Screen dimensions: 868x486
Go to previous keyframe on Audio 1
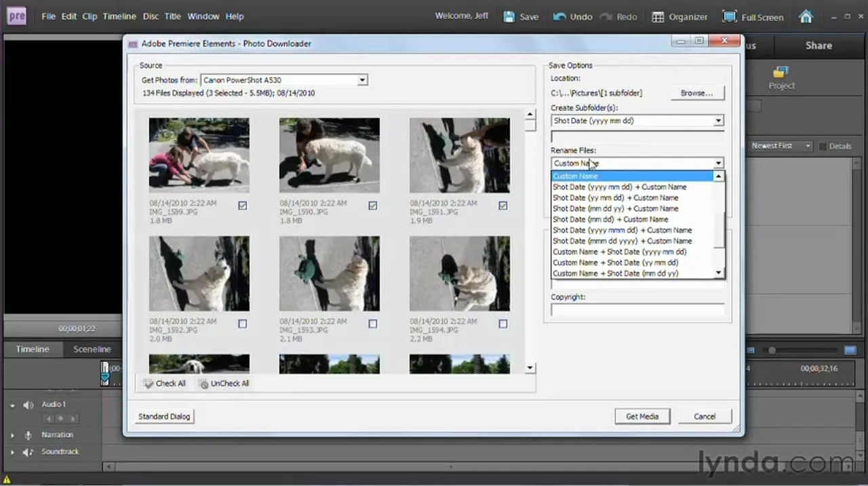[x=48, y=419]
